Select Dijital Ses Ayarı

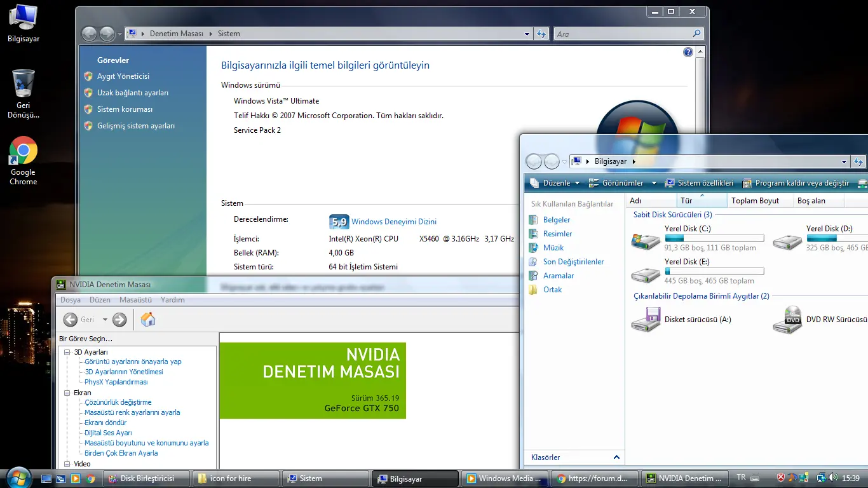(x=109, y=433)
